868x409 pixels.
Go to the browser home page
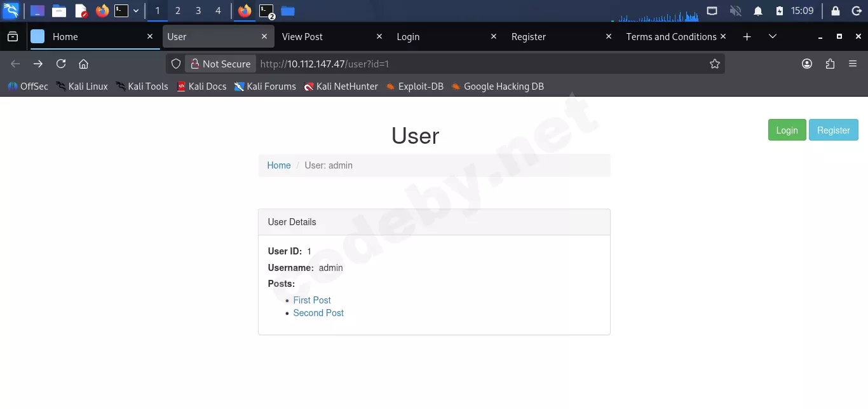pos(83,64)
